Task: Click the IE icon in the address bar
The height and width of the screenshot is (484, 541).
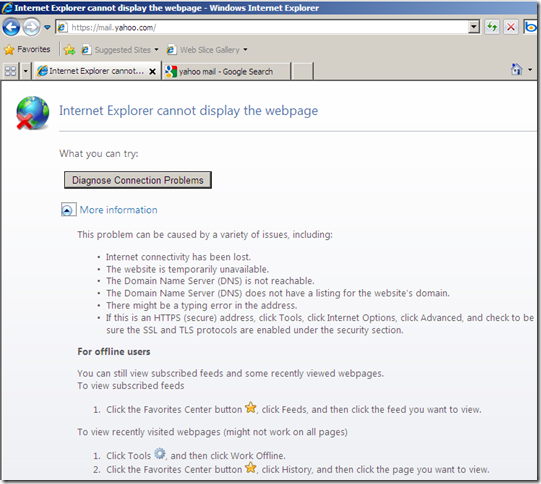Action: [62, 27]
